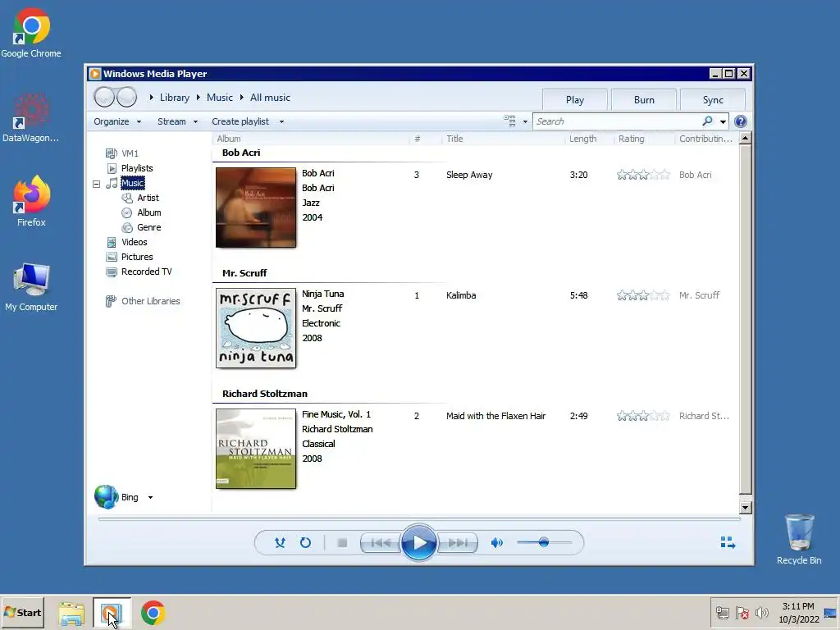This screenshot has width=840, height=630.
Task: Turn repeat on
Action: click(305, 543)
